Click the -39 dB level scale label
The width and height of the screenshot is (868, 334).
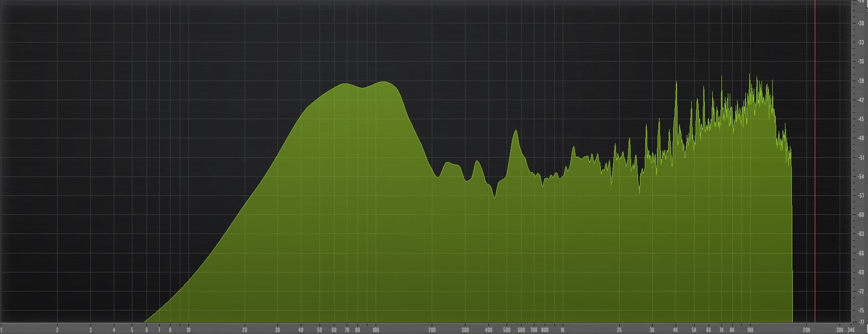860,81
